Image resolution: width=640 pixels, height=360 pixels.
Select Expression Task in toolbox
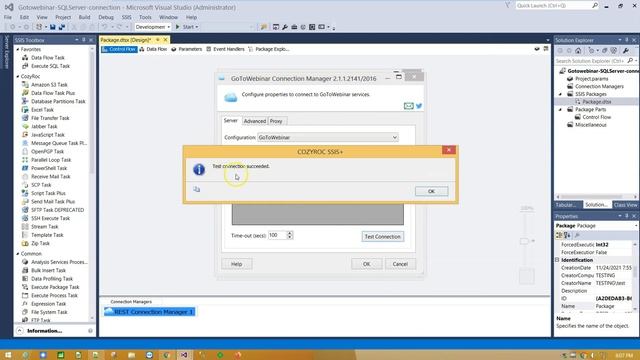[48, 304]
